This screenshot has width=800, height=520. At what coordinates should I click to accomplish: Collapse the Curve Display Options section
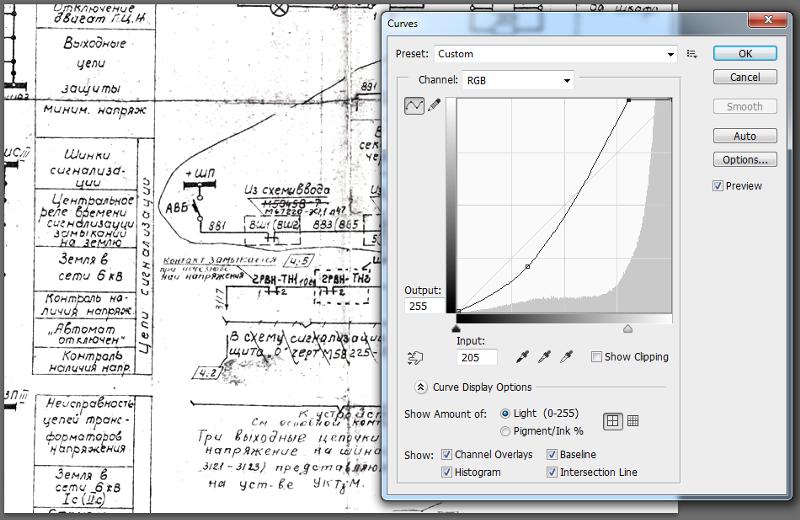[x=420, y=387]
